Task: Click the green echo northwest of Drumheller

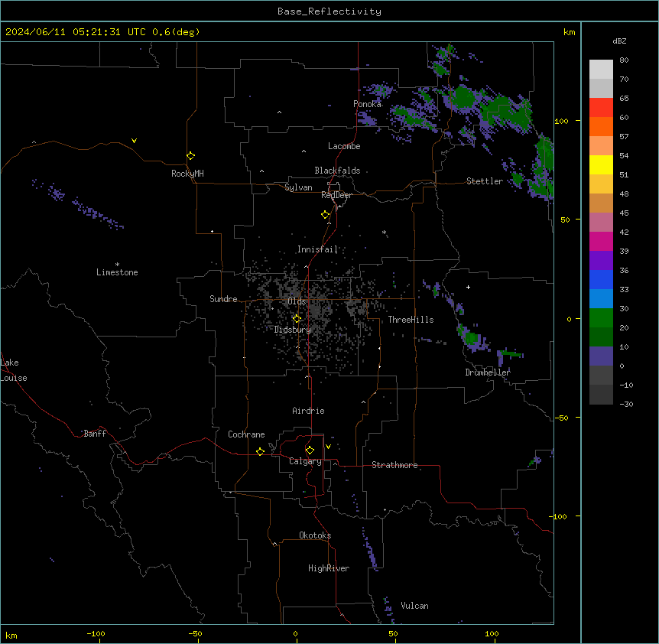Action: coord(472,337)
